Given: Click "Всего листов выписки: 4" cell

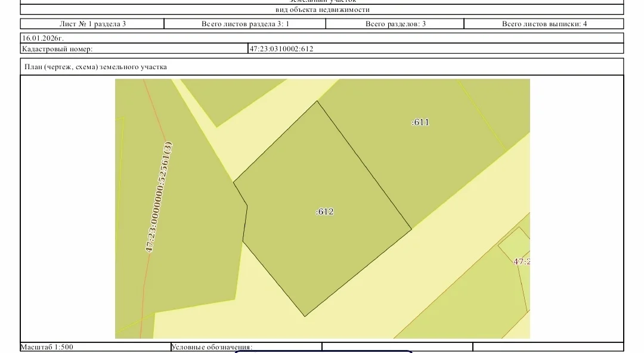Looking at the screenshot, I should point(544,24).
